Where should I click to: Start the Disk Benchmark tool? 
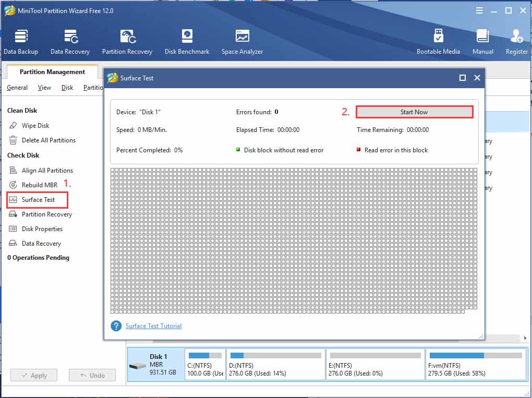pos(187,42)
